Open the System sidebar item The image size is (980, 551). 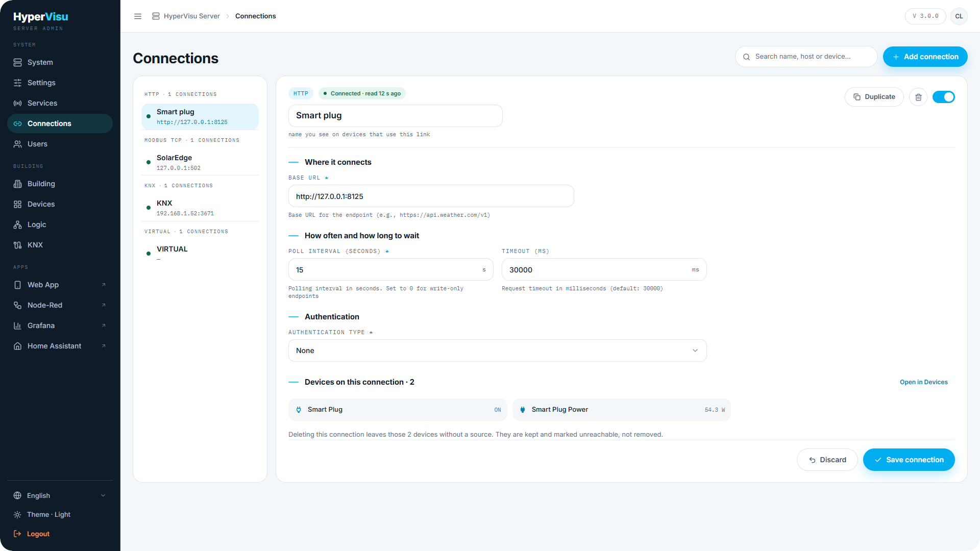(60, 62)
